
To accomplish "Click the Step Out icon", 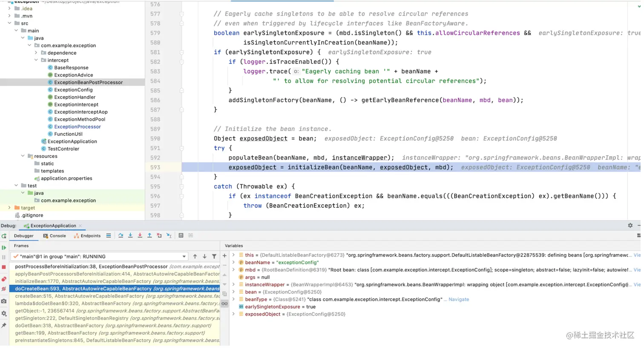I will (x=149, y=236).
